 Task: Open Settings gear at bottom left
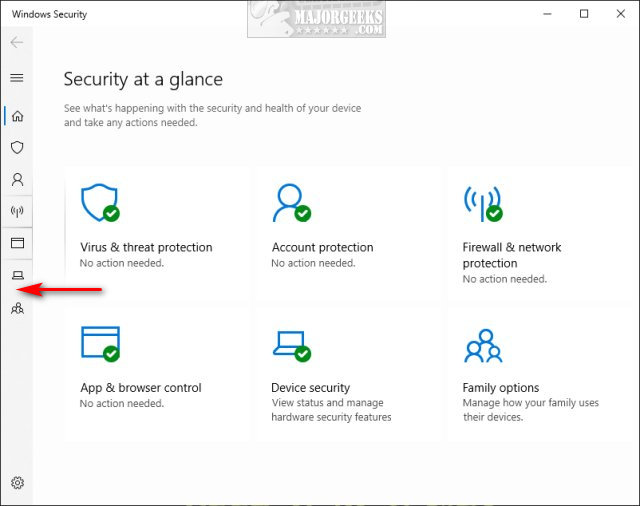[x=17, y=483]
